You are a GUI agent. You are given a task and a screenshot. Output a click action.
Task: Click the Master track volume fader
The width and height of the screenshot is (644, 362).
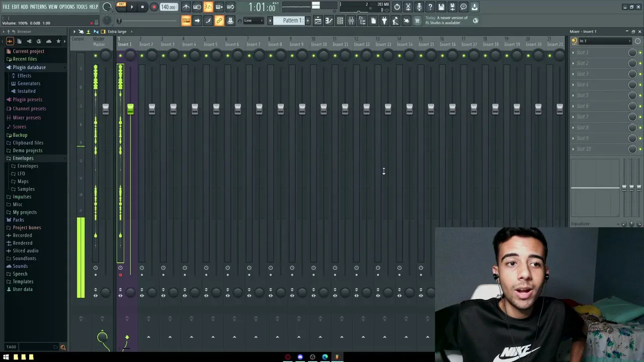tap(106, 109)
